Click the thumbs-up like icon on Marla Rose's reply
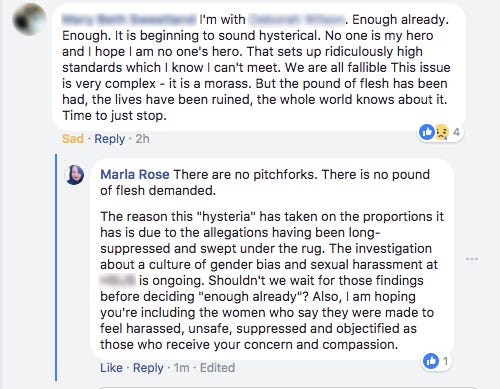Screen dimensions: 500x389 click(431, 361)
